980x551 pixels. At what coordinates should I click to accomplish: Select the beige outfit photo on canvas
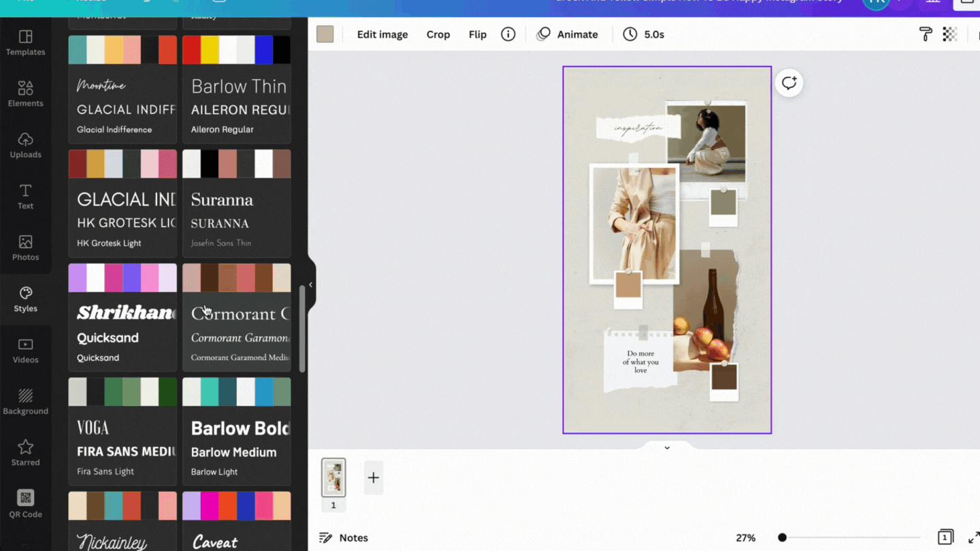tap(635, 224)
